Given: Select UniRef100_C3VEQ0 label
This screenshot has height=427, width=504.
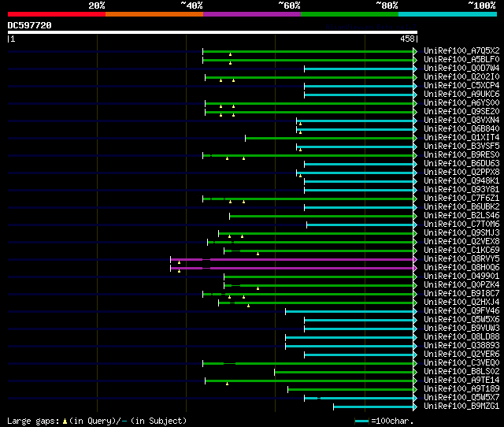Looking at the screenshot, I should click(461, 363).
